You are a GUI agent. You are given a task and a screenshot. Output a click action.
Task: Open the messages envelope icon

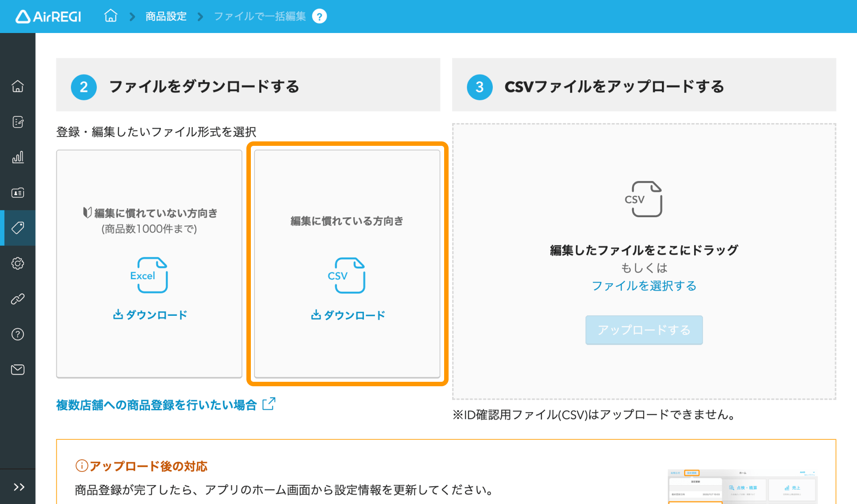(18, 369)
